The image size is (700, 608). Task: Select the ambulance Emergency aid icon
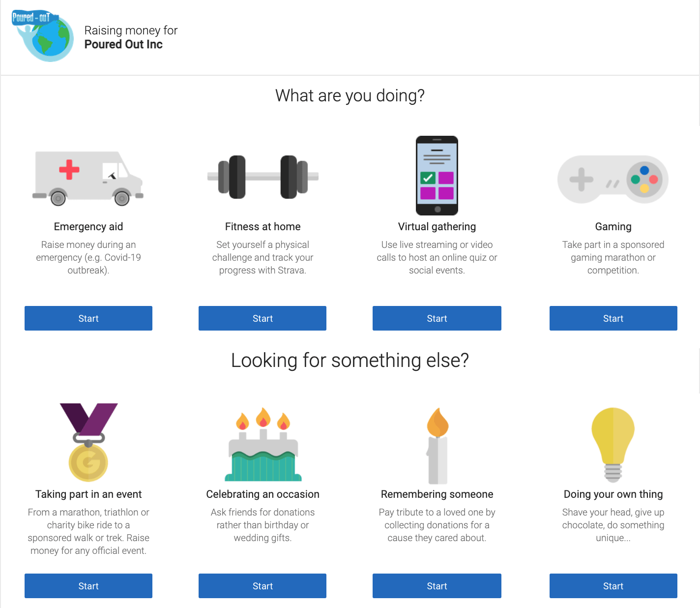88,178
